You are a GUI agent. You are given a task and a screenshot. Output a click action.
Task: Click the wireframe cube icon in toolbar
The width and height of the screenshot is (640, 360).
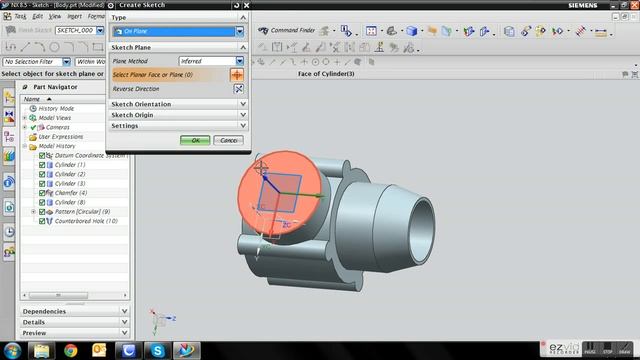(x=509, y=31)
